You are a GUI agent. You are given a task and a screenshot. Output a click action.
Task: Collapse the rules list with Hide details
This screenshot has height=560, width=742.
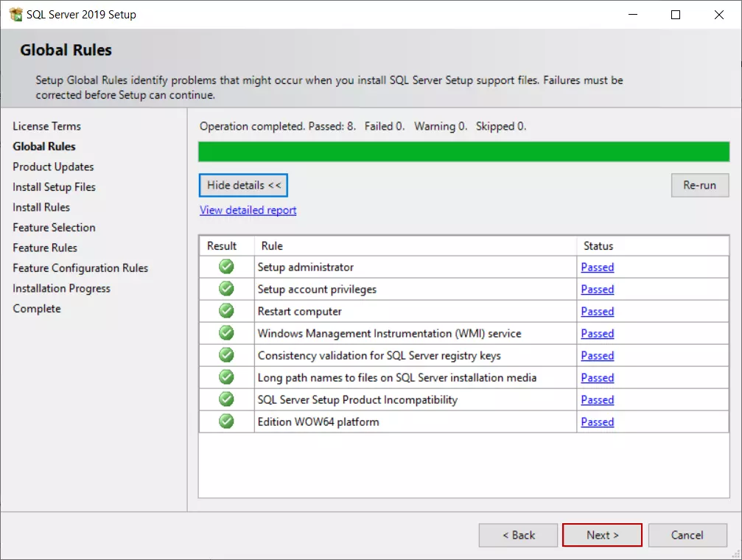[x=243, y=185]
